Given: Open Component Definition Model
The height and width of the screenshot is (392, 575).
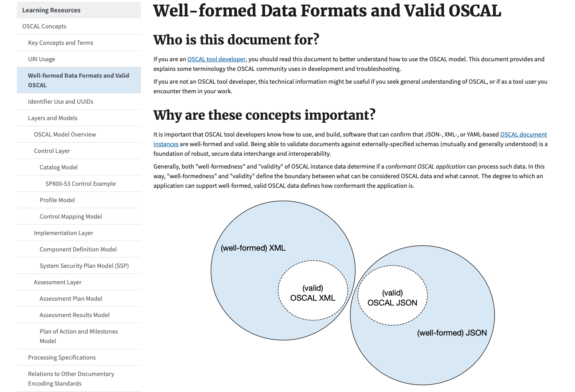Looking at the screenshot, I should coord(78,249).
